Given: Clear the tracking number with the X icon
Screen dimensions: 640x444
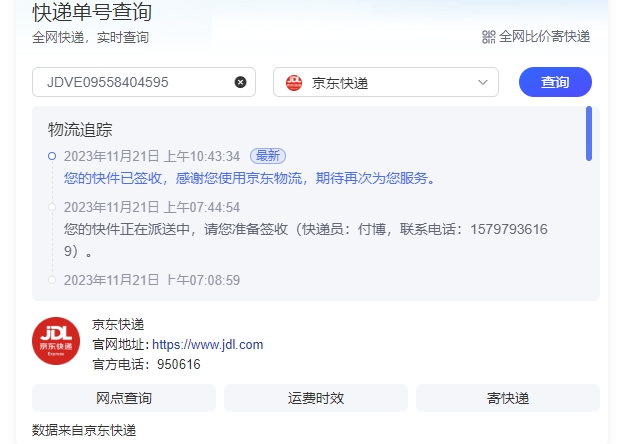Looking at the screenshot, I should tap(240, 82).
